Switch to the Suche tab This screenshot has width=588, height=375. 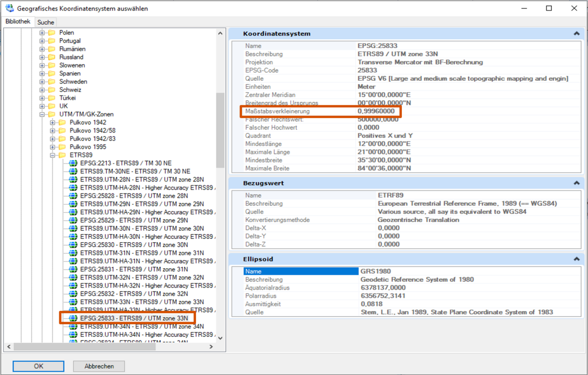[46, 22]
